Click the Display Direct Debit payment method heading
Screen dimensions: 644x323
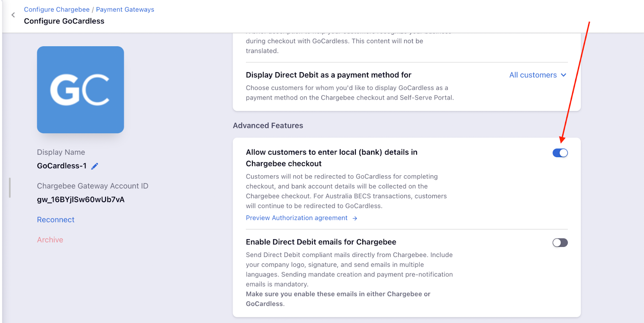click(328, 75)
